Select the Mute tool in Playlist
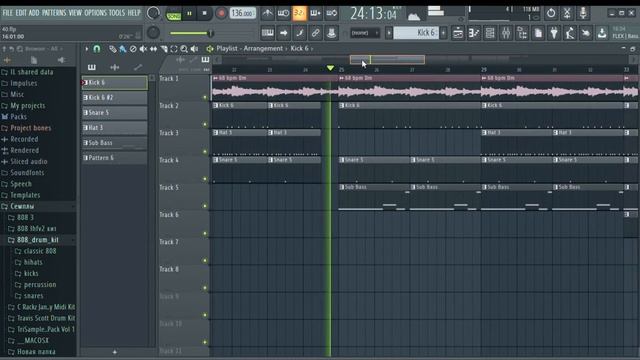 143,49
